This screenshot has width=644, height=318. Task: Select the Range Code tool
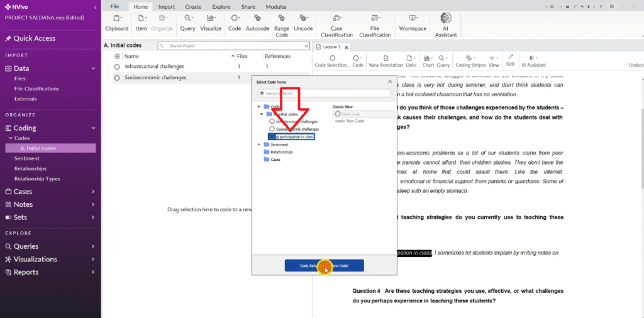282,22
